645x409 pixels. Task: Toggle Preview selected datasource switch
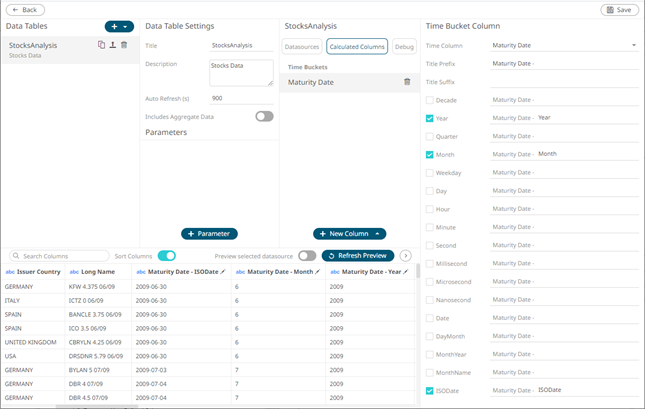coord(307,256)
